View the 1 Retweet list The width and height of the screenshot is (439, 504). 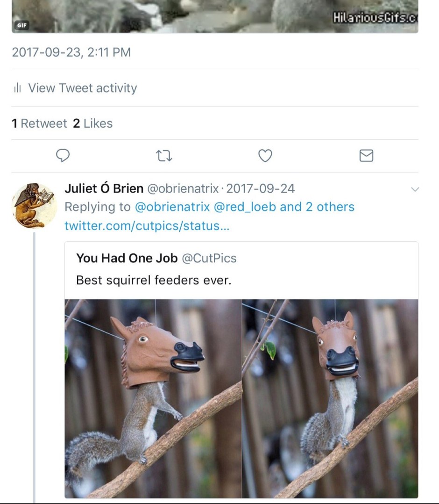(x=39, y=123)
